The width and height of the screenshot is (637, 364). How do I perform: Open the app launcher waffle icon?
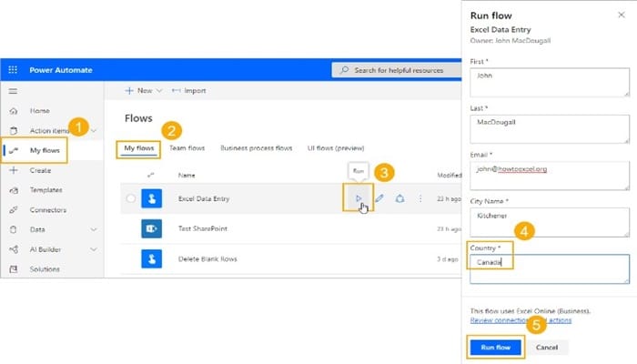pos(13,70)
